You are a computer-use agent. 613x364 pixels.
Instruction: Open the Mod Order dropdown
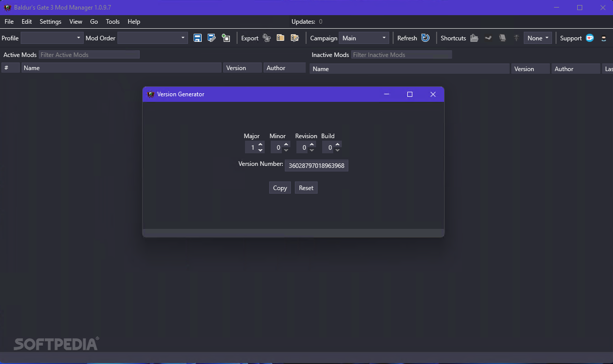point(153,38)
